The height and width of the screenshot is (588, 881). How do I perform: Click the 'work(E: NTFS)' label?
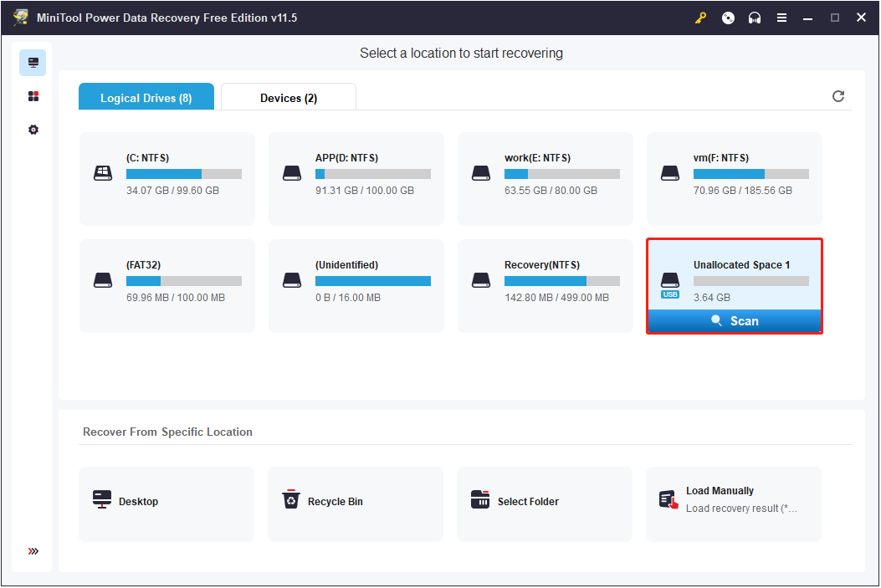pyautogui.click(x=537, y=158)
